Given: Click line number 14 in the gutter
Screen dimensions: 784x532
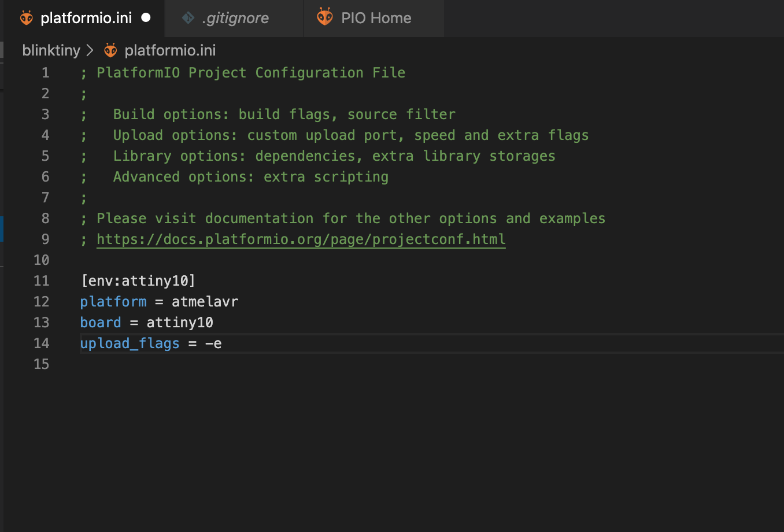Looking at the screenshot, I should 42,343.
